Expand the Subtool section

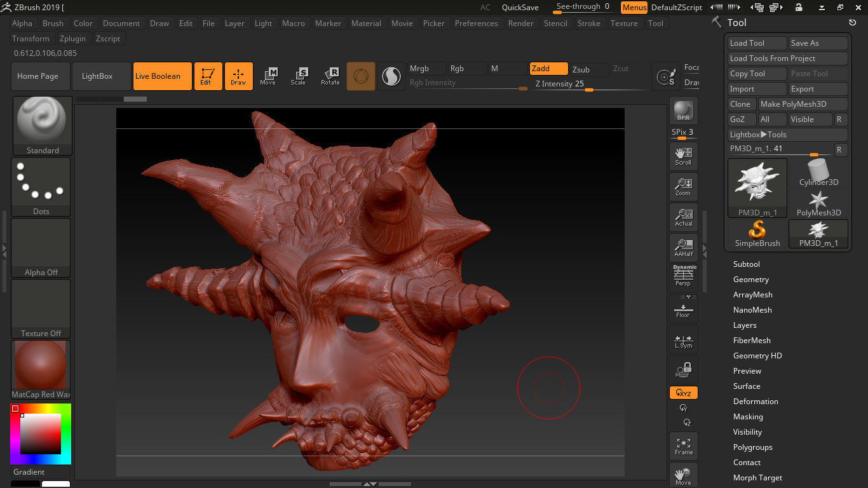click(x=746, y=264)
